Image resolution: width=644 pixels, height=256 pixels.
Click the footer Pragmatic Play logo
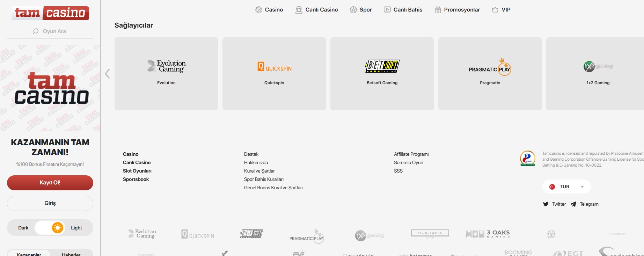tap(307, 236)
